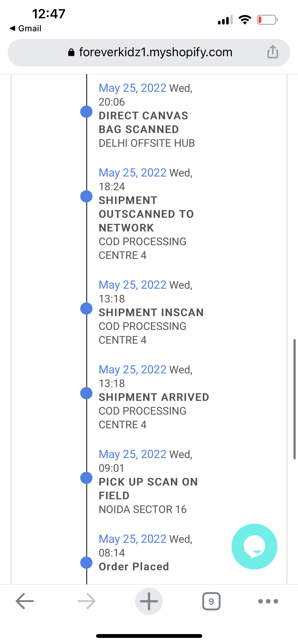298x644 pixels.
Task: Tap the lock icon beside the URL
Action: [x=71, y=52]
